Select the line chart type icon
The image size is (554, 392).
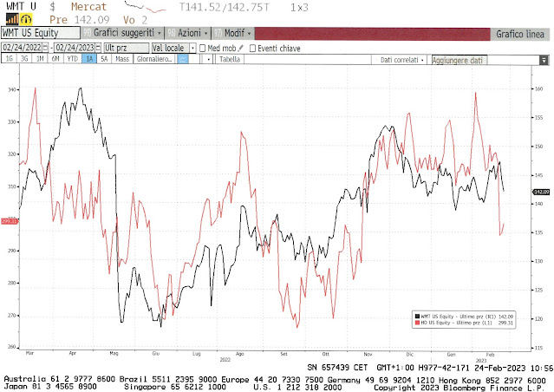(x=183, y=59)
